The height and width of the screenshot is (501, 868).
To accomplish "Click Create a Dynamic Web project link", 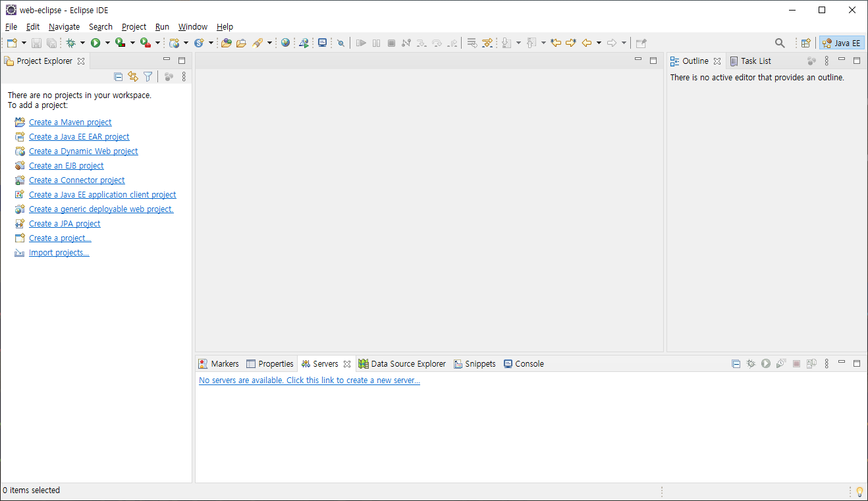I will tap(84, 151).
